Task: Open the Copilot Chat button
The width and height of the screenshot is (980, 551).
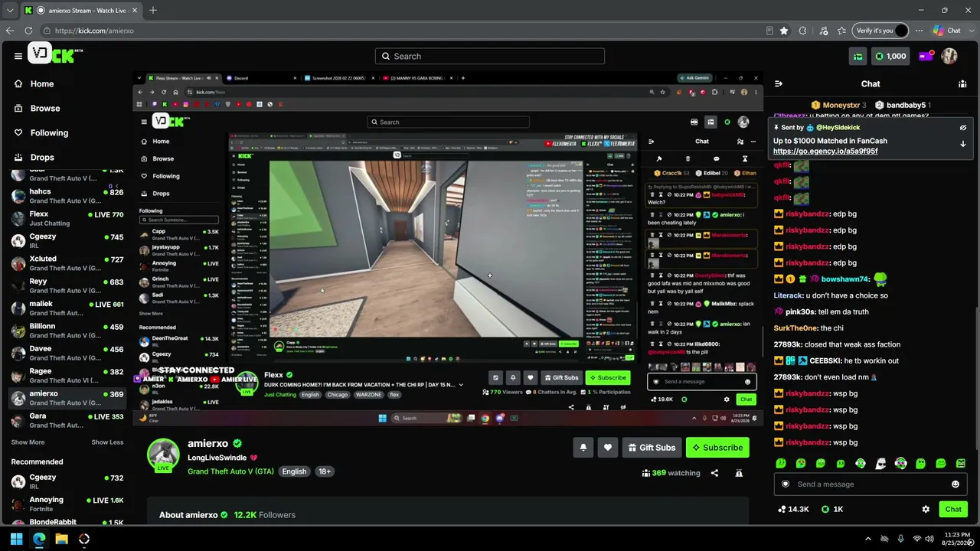Action: (x=946, y=31)
